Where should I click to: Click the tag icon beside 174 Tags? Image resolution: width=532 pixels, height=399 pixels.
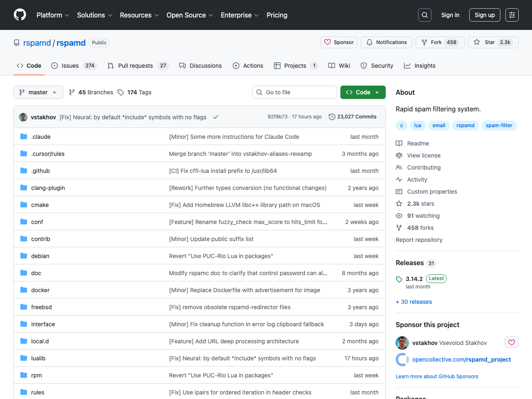pyautogui.click(x=121, y=92)
